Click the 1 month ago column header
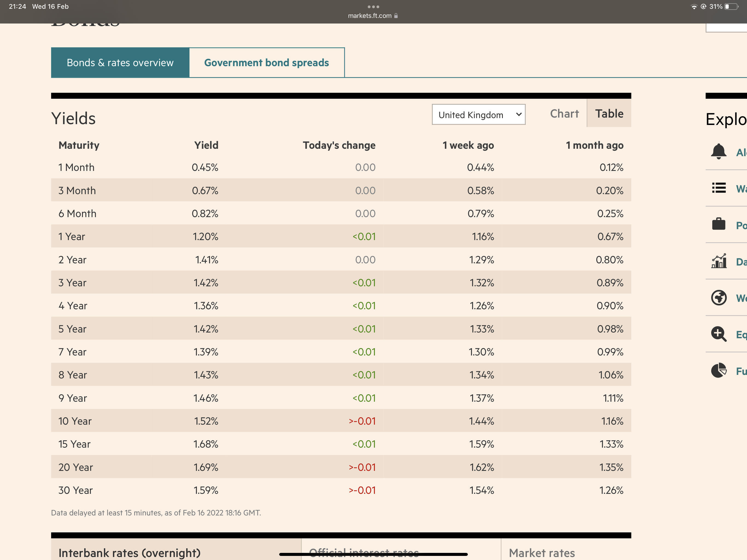The width and height of the screenshot is (747, 560). 595,145
